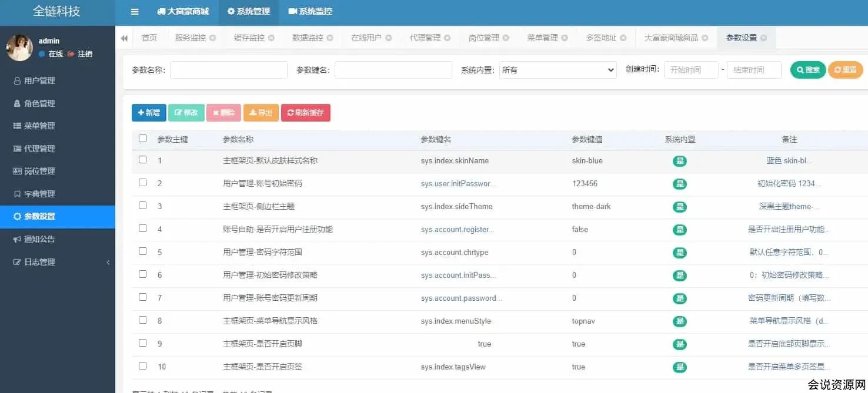Click the admin avatar picture
The height and width of the screenshot is (393, 868).
tap(19, 47)
